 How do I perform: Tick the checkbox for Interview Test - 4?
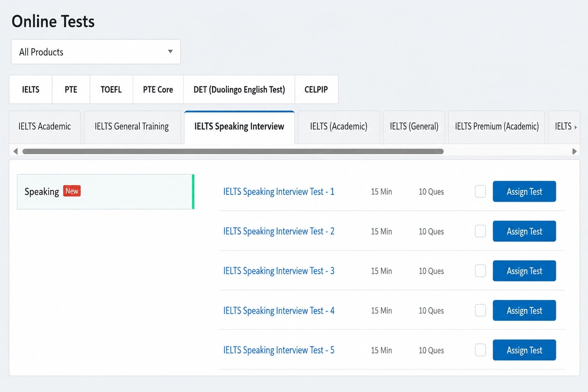480,310
